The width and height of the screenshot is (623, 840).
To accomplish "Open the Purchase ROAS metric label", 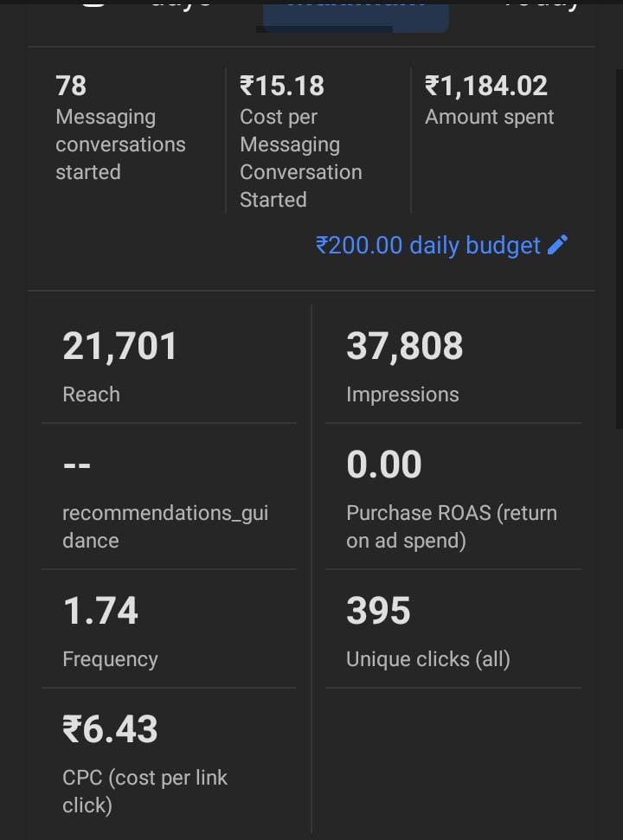I will pyautogui.click(x=451, y=526).
